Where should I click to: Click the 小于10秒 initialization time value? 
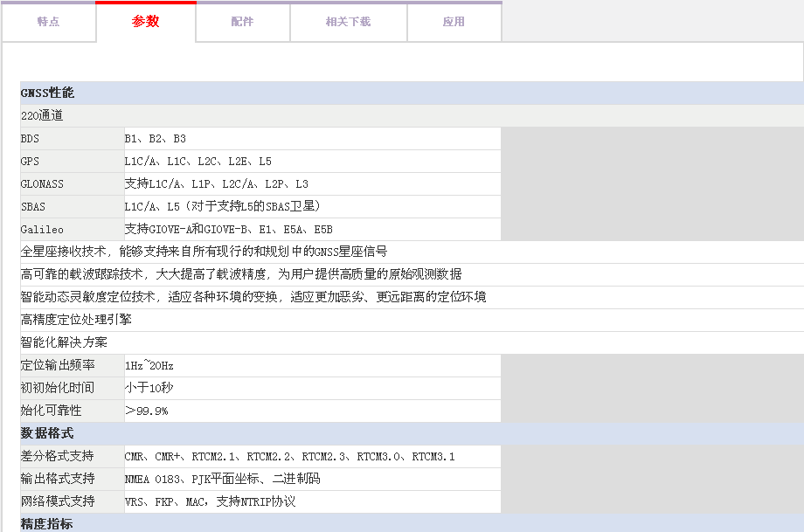pyautogui.click(x=149, y=388)
